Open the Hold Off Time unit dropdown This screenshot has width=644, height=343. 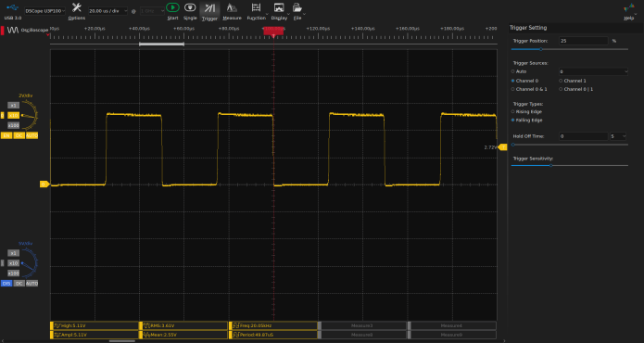[x=618, y=136]
